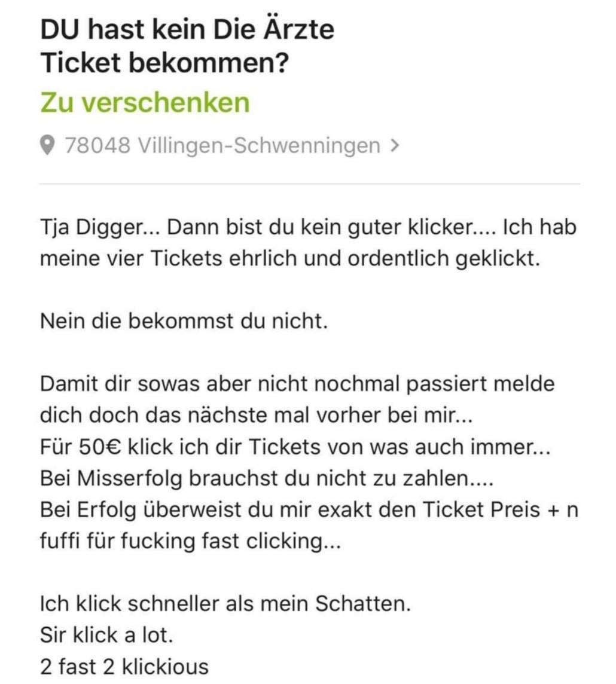Open the 78048 Villingen-Schwenningen location link

tap(222, 145)
